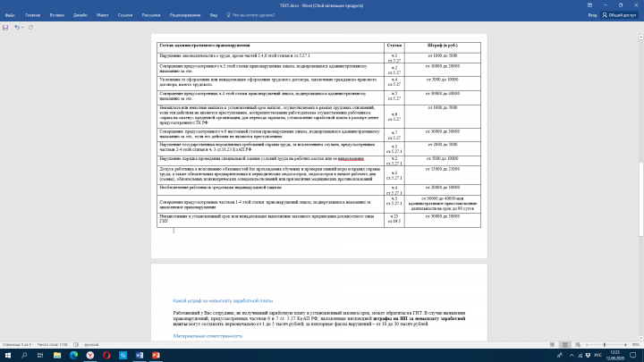Screen dimensions: 644x362
Task: Save the document with the floppy icon
Action: click(5, 28)
